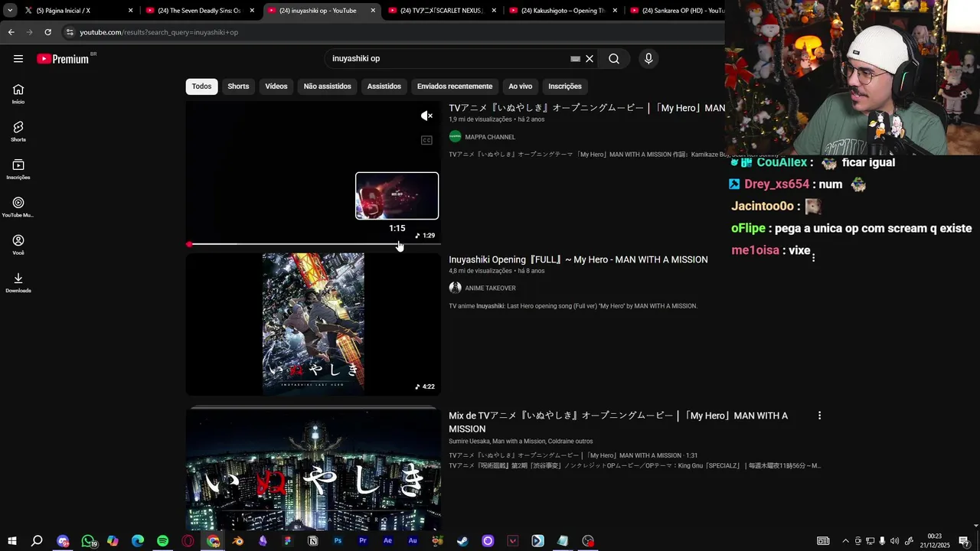The image size is (980, 551).
Task: Start voice search with microphone
Action: 648,59
